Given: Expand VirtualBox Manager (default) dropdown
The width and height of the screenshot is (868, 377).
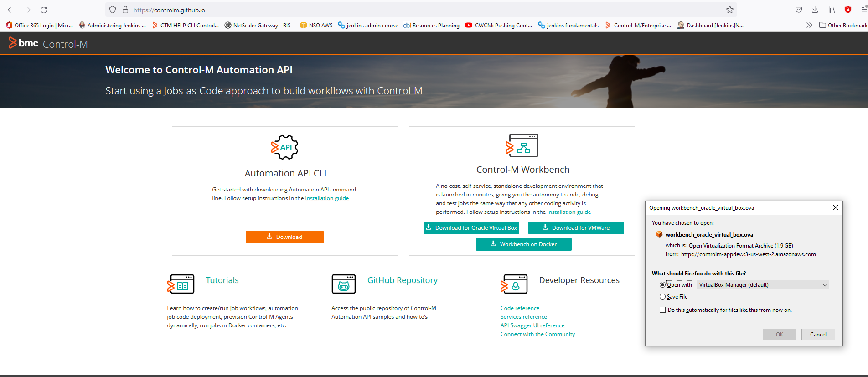Looking at the screenshot, I should pyautogui.click(x=763, y=285).
